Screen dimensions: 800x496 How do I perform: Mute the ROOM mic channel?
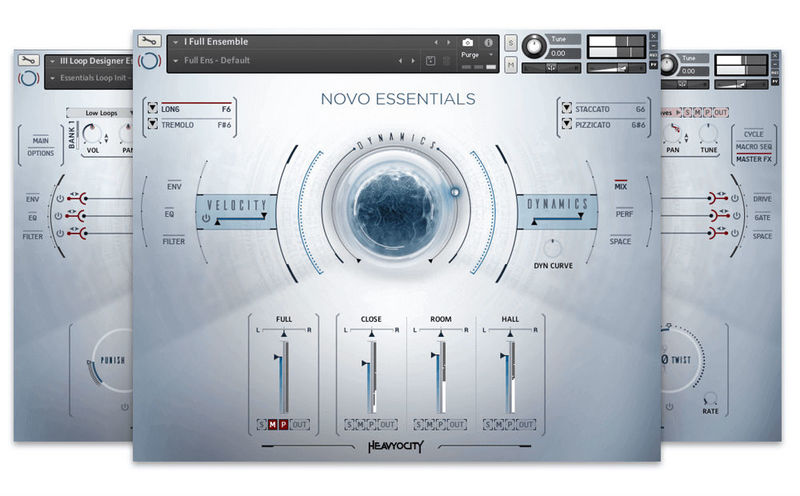pyautogui.click(x=430, y=425)
